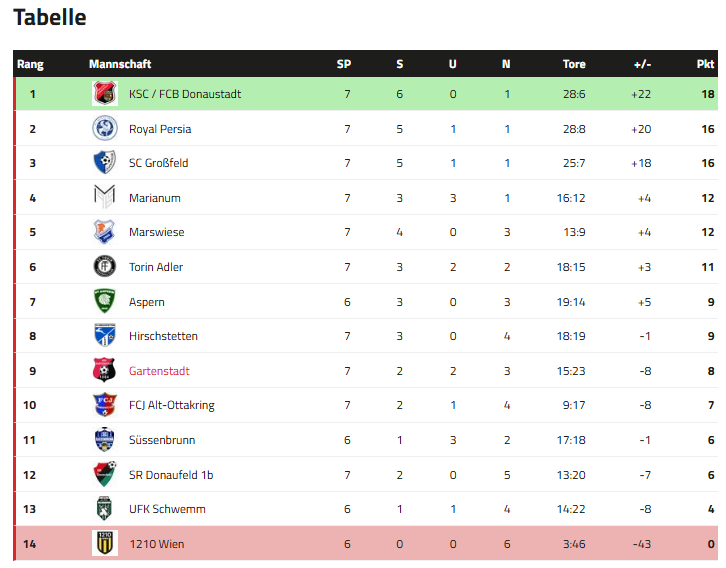Screen dimensions: 726x568
Task: Click the SC Großfeld club logo
Action: pyautogui.click(x=105, y=163)
